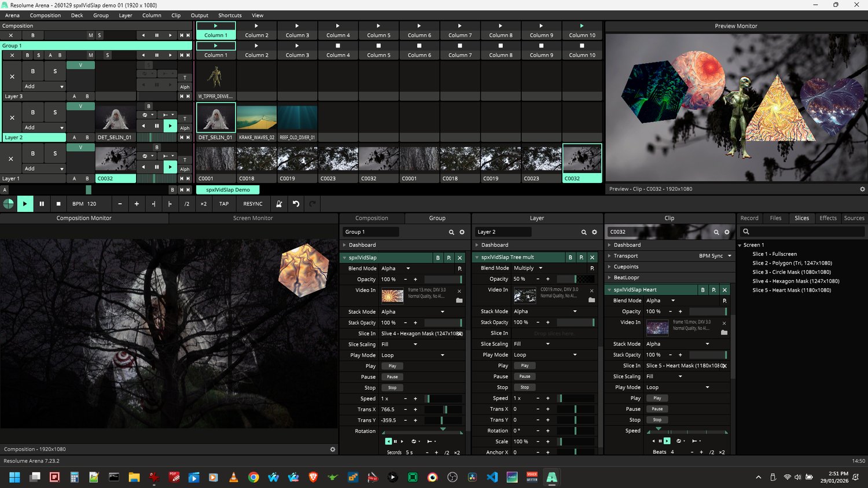This screenshot has width=868, height=488.
Task: Click the undo arrow icon
Action: pos(296,204)
